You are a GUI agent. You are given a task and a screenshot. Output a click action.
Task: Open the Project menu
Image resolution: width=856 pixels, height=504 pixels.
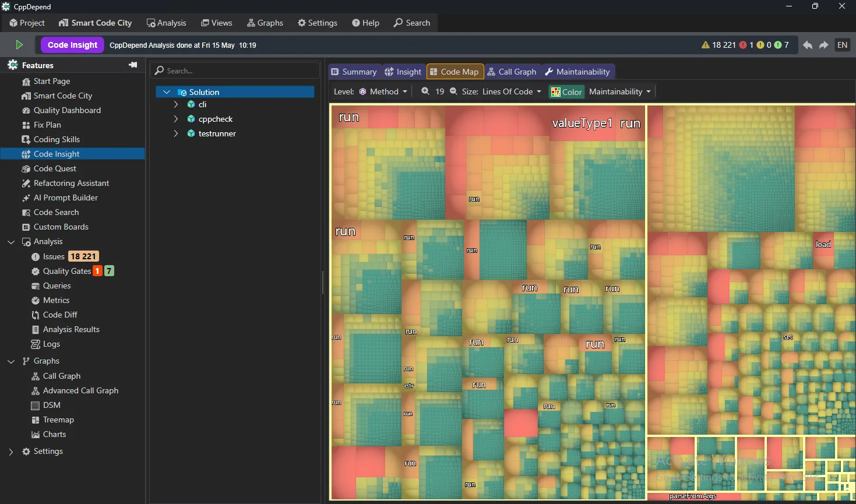coord(27,23)
